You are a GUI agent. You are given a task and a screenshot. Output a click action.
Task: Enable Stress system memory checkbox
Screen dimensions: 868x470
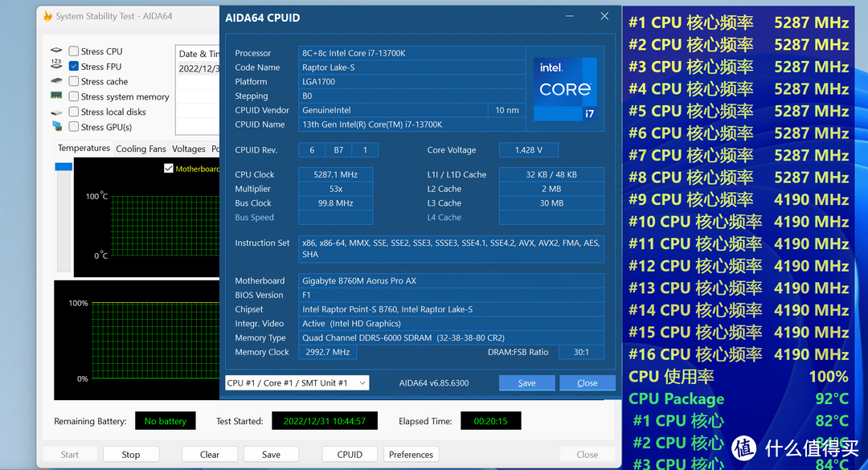(x=73, y=96)
